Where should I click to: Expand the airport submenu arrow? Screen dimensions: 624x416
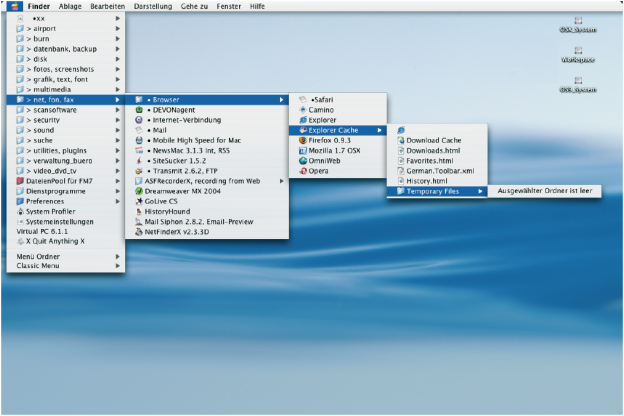tap(117, 28)
